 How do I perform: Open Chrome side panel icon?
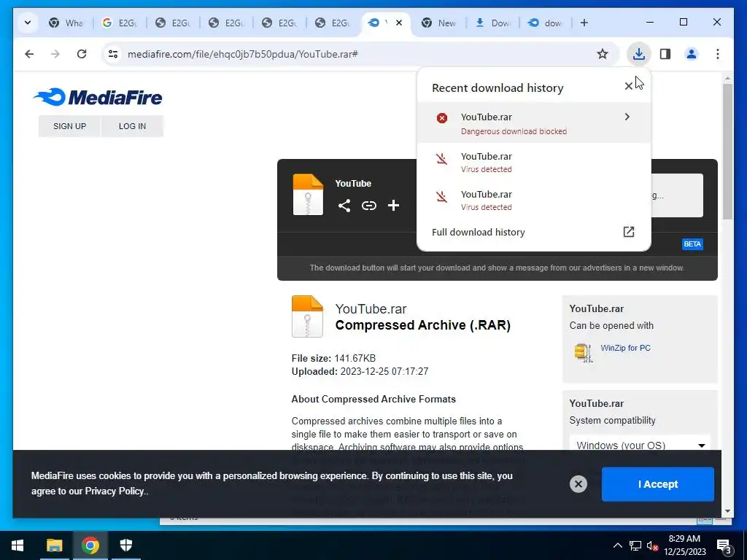tap(665, 54)
